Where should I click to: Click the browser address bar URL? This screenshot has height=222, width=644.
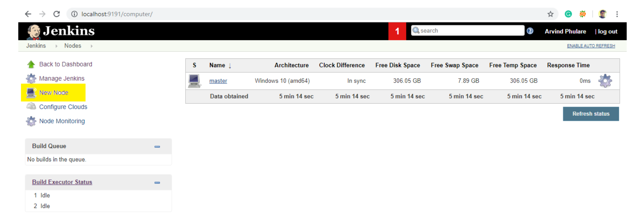coord(117,14)
